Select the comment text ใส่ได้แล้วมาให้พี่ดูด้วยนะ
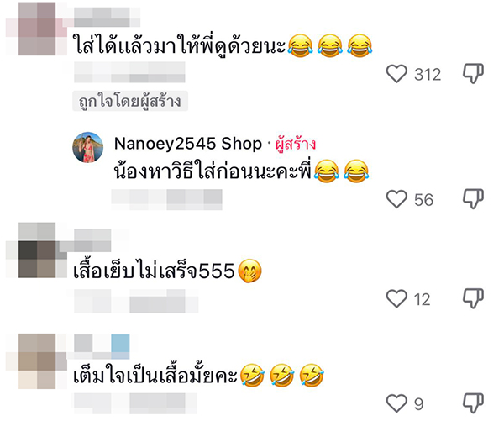 [x=180, y=46]
